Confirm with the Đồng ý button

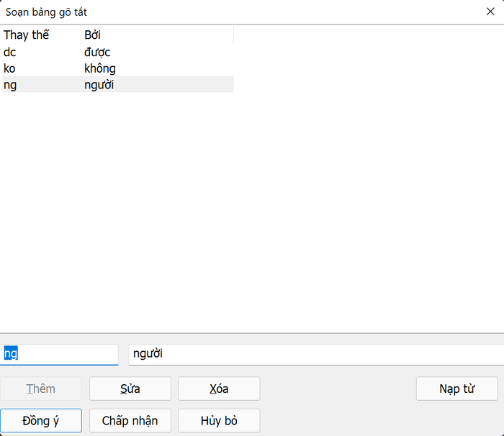click(x=41, y=421)
